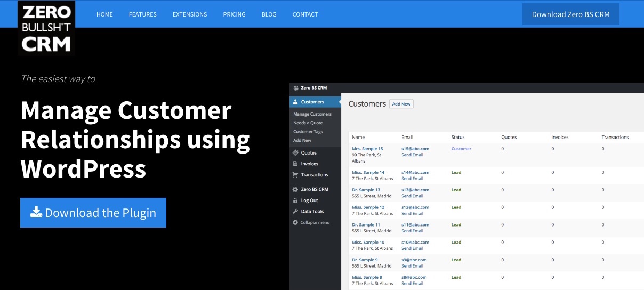Click the download icon in the Plugin button

(36, 212)
